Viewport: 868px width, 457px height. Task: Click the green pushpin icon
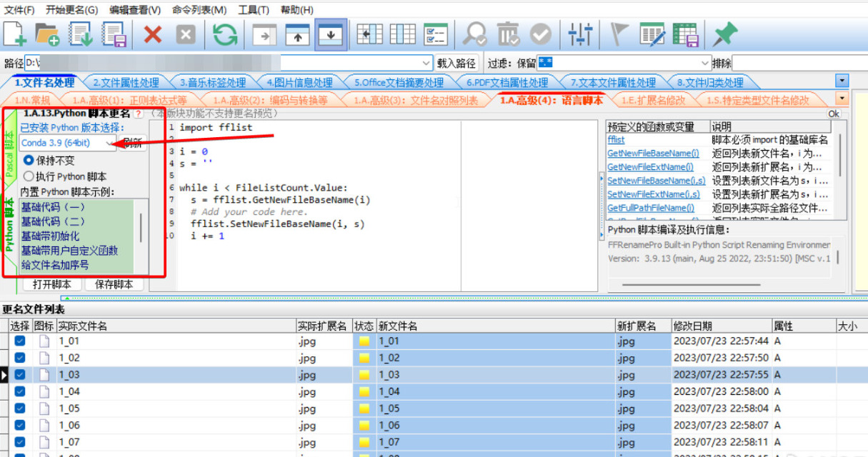point(725,34)
